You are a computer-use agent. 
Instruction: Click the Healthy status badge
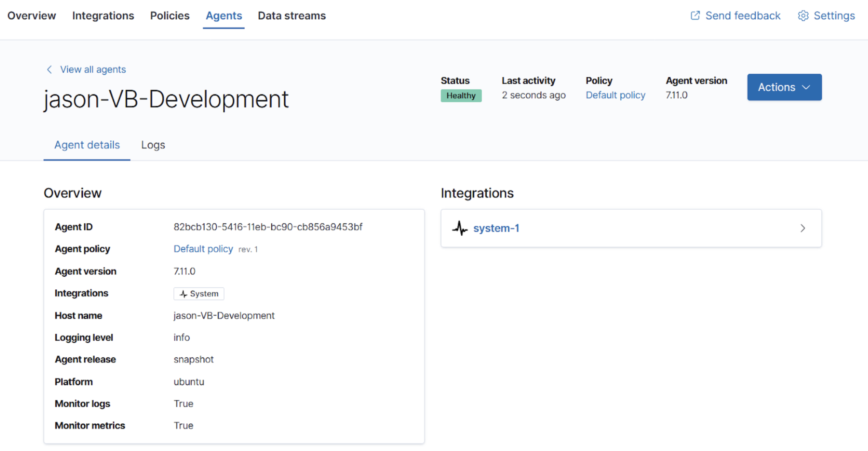(461, 96)
